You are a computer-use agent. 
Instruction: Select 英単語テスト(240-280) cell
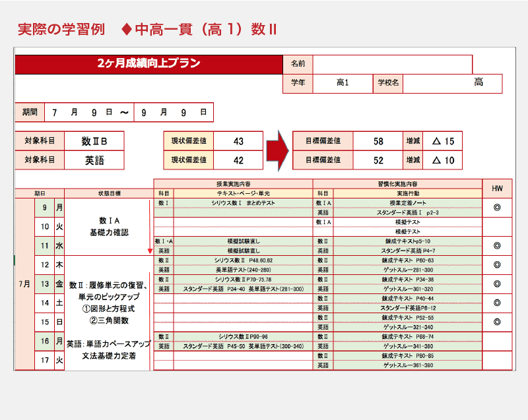(243, 270)
